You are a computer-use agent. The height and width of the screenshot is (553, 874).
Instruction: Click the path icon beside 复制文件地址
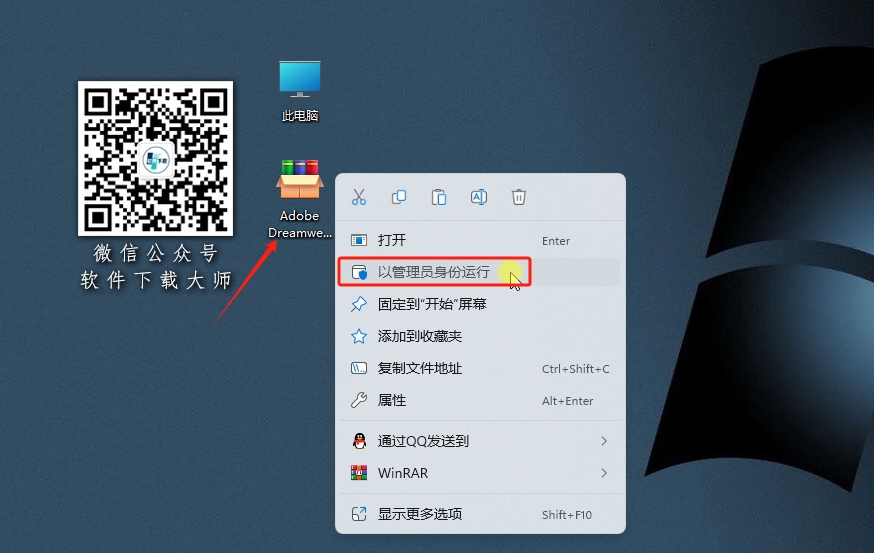(x=359, y=368)
